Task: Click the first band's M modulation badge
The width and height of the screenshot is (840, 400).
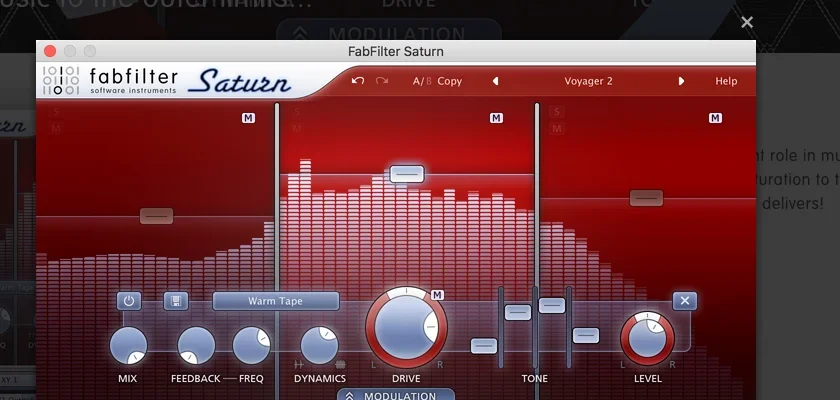Action: [249, 118]
